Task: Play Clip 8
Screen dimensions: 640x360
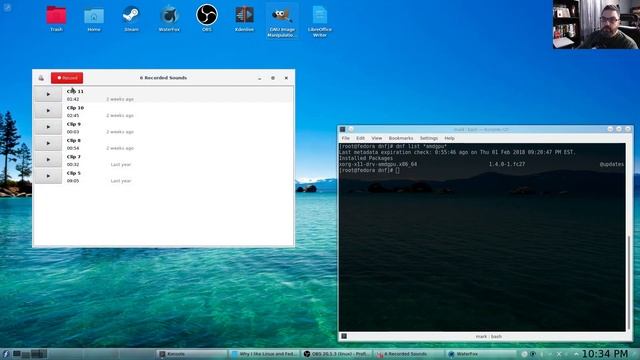Action: [48, 143]
